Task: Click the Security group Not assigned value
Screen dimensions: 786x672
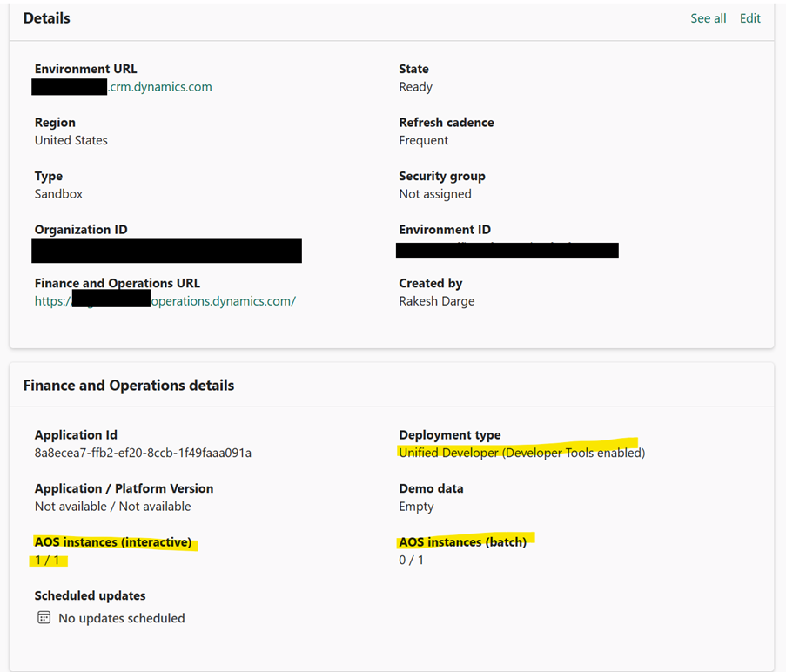Action: click(435, 194)
